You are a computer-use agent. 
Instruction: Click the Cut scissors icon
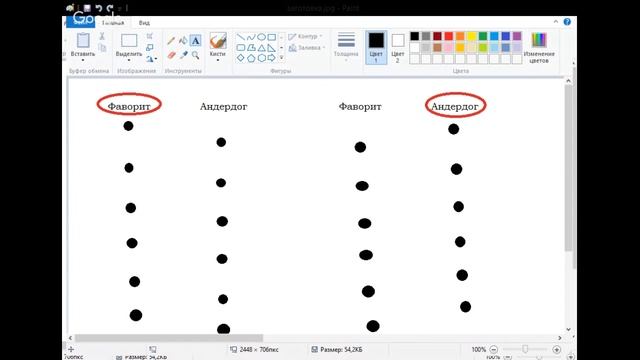tap(102, 36)
